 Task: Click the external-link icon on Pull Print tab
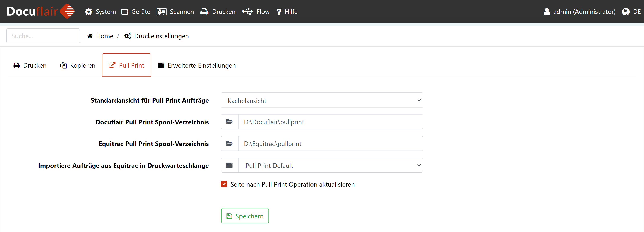click(x=112, y=65)
